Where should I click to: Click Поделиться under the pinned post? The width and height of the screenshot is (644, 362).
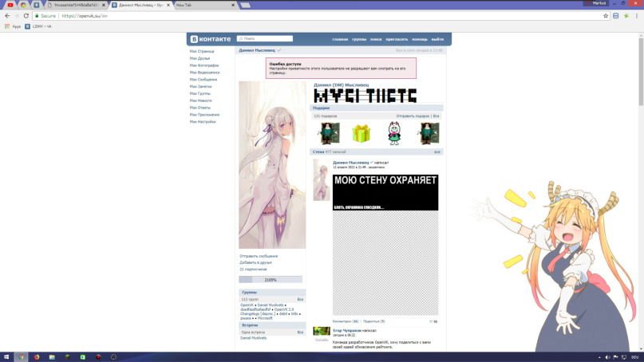click(x=373, y=321)
